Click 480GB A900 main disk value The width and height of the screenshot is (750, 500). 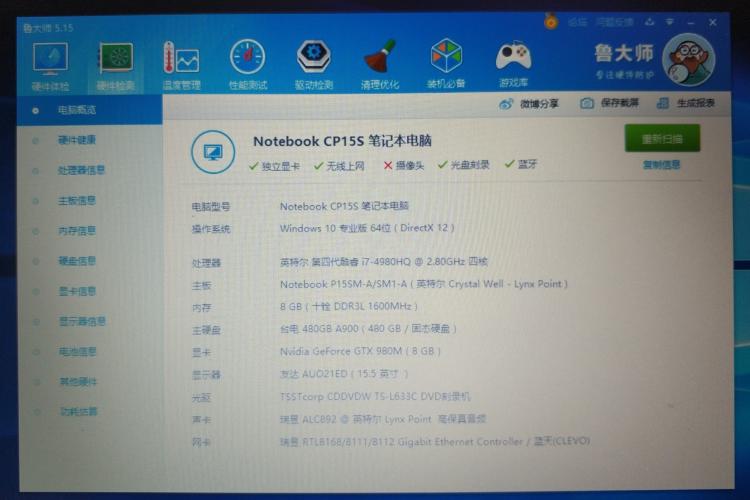368,329
